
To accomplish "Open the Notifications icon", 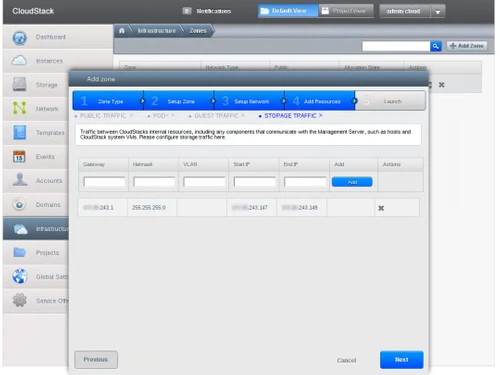I will [187, 11].
